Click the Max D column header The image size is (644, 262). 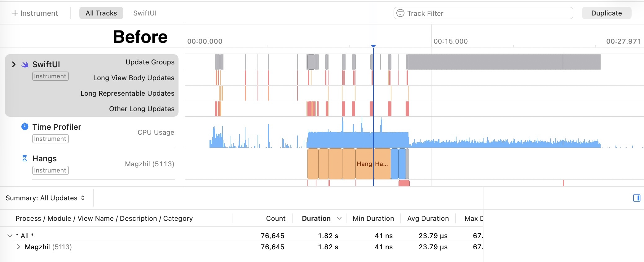point(474,218)
